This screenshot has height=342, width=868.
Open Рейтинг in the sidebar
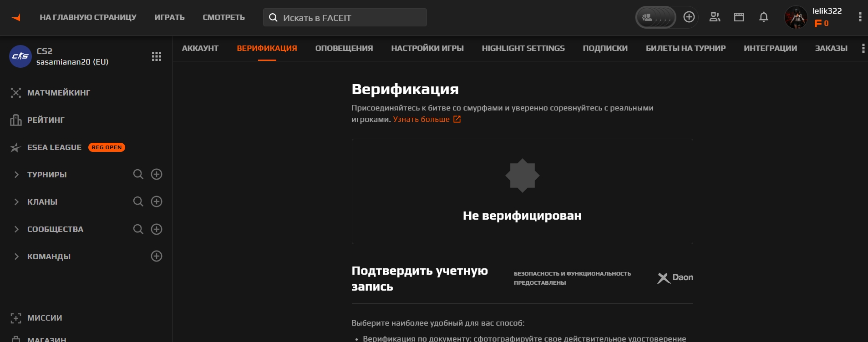(x=46, y=120)
